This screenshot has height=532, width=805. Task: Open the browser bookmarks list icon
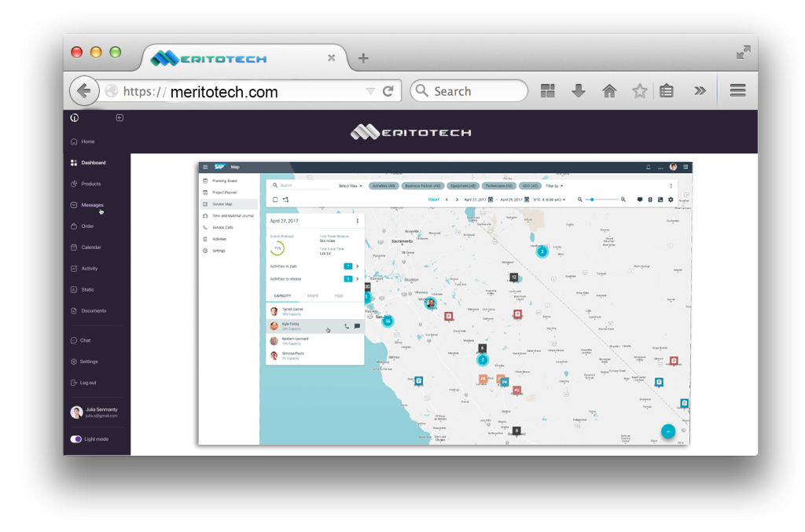[x=667, y=91]
